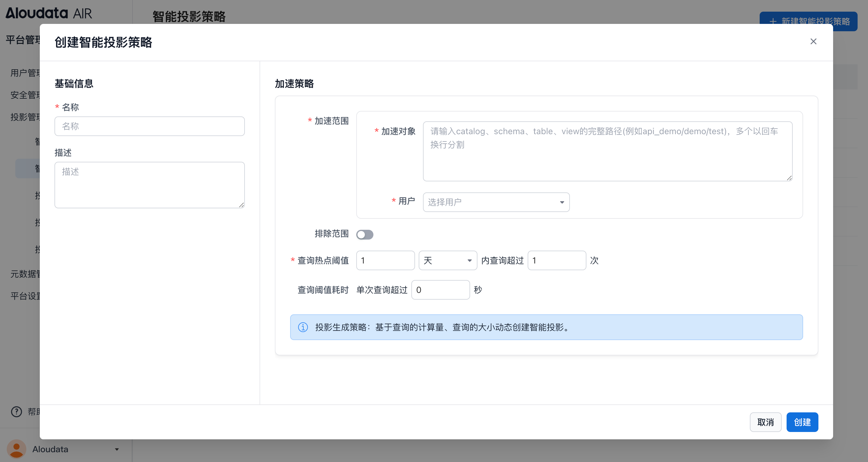Focus the 名称 input field

[149, 126]
